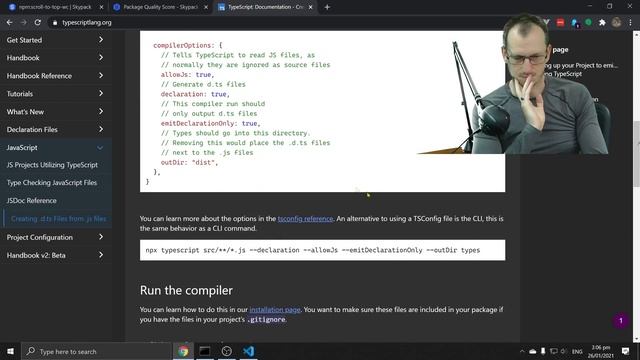Click the outDir: "dist" line
Screen dimensions: 640x360
(189, 162)
